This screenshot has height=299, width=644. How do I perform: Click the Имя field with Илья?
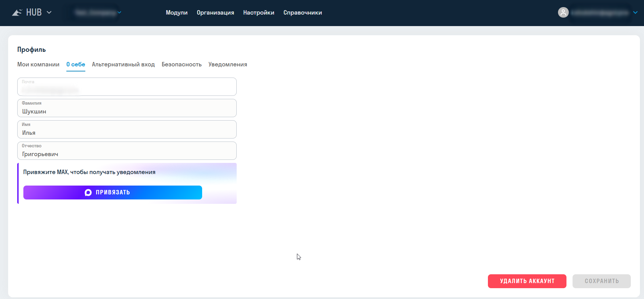[x=127, y=129]
